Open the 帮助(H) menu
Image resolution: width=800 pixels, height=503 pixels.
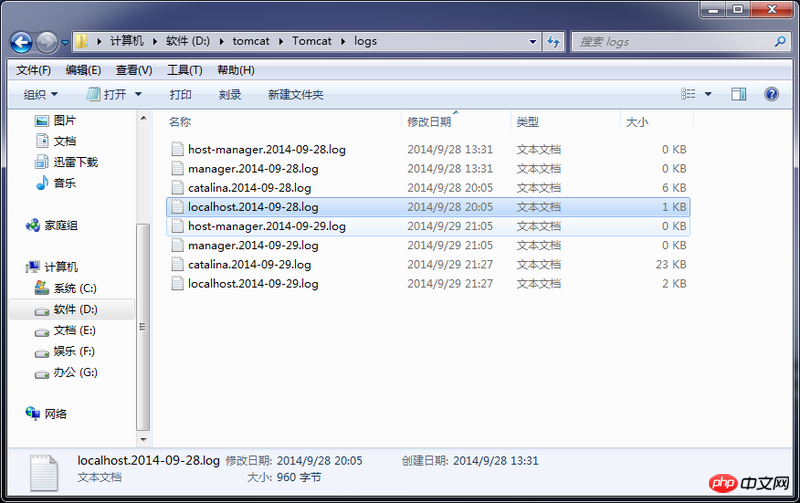[x=236, y=70]
